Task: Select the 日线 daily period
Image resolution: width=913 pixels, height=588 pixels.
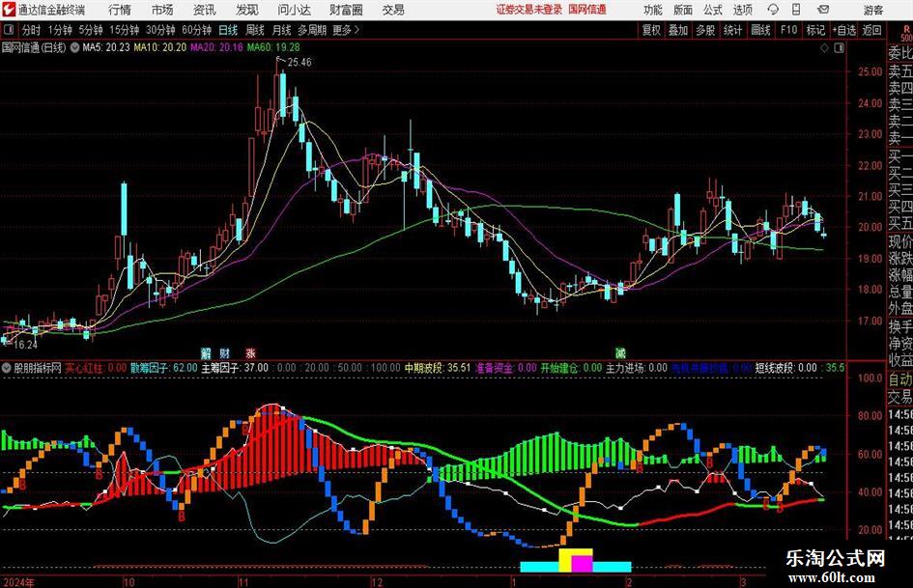Action: tap(228, 30)
